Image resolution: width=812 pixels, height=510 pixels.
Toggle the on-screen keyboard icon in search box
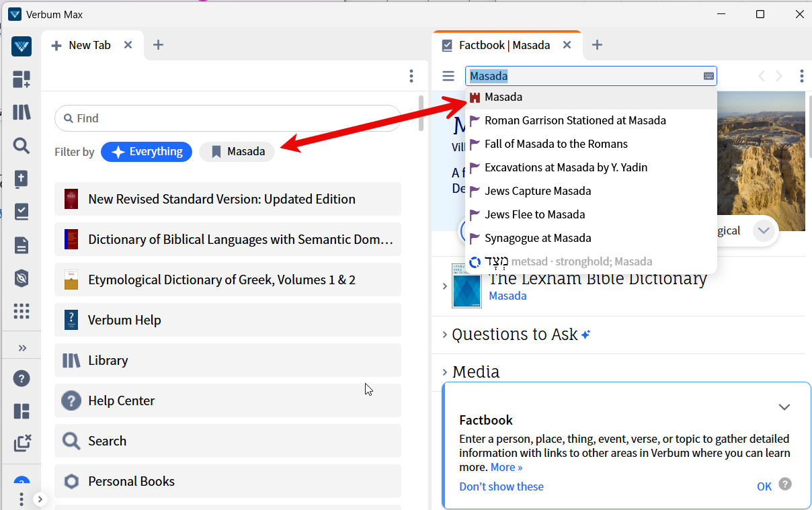click(x=708, y=76)
